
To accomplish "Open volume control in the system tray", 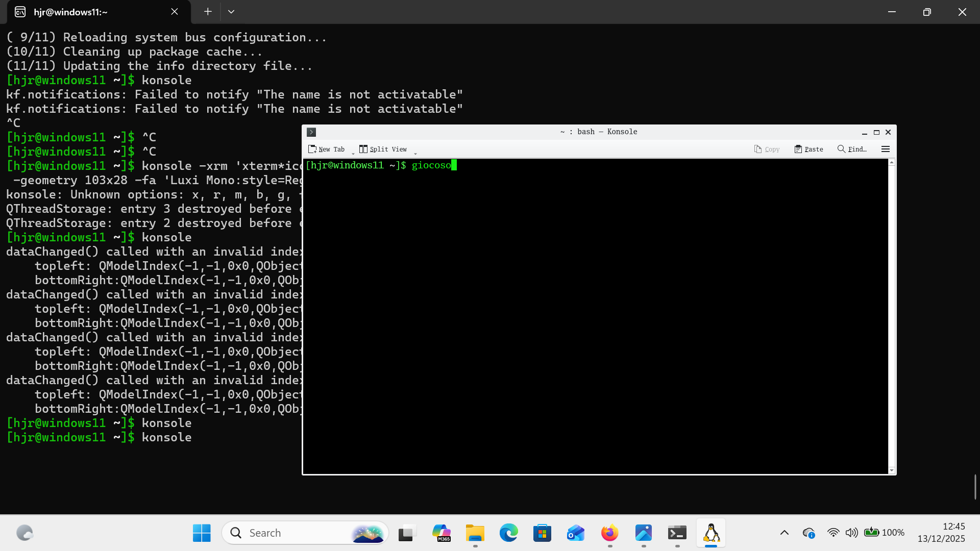I will pos(851,533).
